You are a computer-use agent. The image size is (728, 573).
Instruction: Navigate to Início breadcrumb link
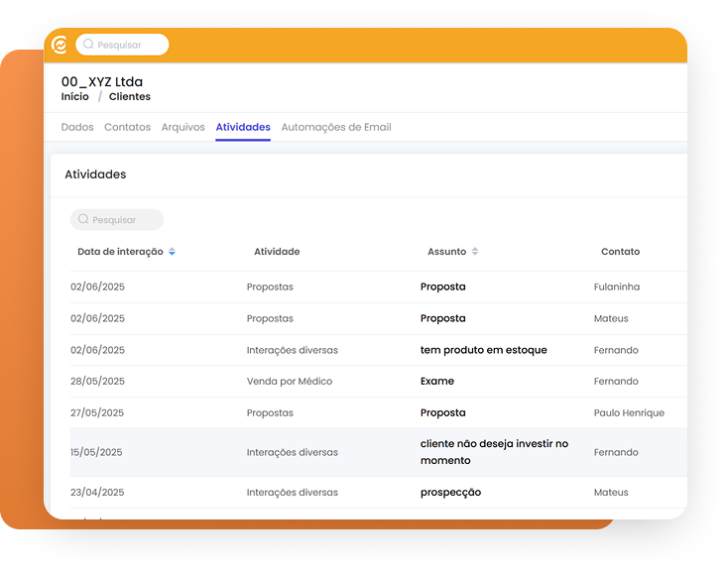tap(74, 97)
